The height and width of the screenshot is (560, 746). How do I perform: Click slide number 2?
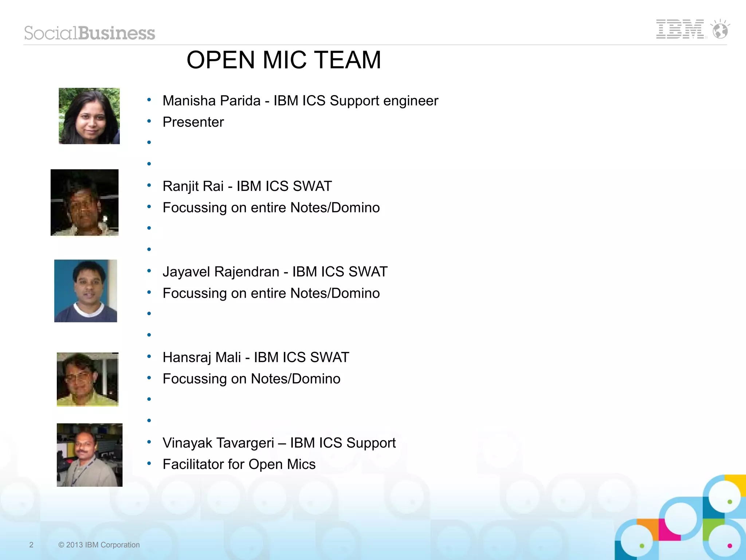[31, 545]
